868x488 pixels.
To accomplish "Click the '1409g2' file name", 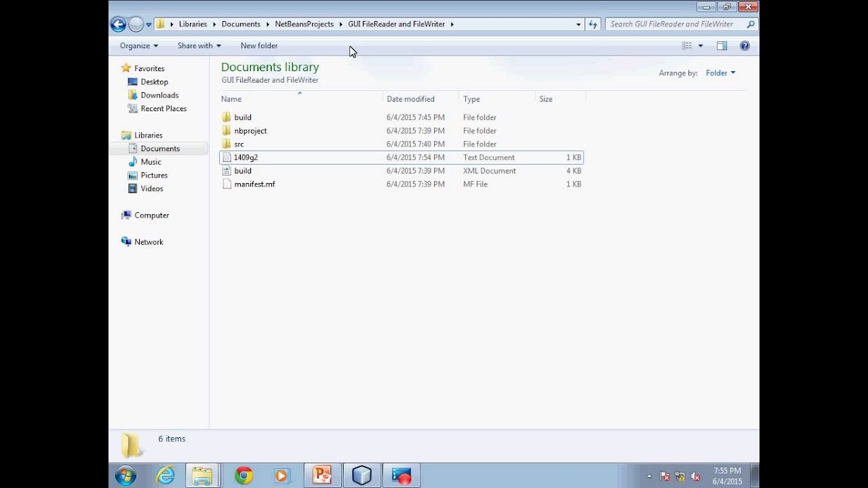I will tap(245, 157).
